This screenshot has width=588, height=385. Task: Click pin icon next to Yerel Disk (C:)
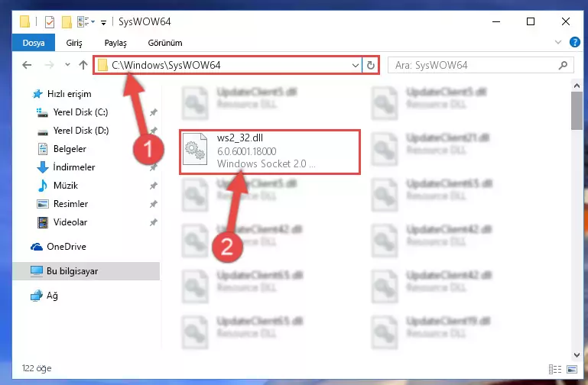tap(154, 112)
